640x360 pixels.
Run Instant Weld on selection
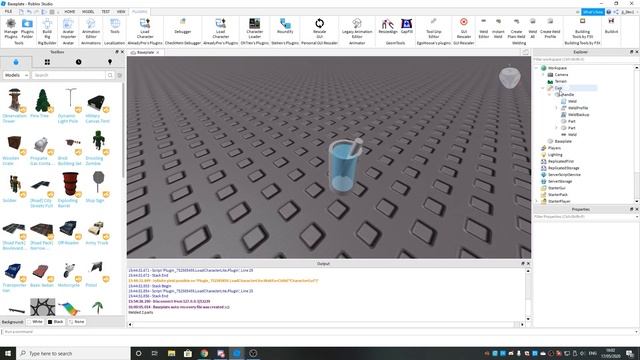(x=498, y=29)
